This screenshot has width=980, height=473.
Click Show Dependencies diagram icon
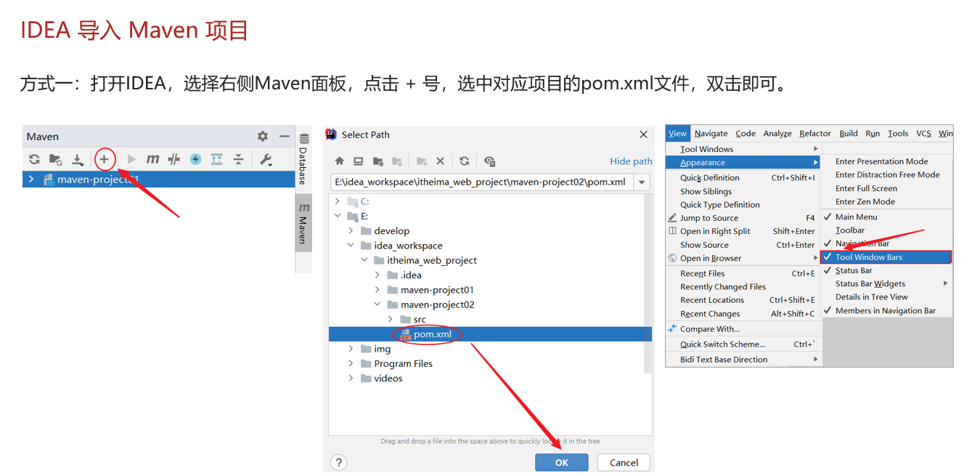click(216, 159)
